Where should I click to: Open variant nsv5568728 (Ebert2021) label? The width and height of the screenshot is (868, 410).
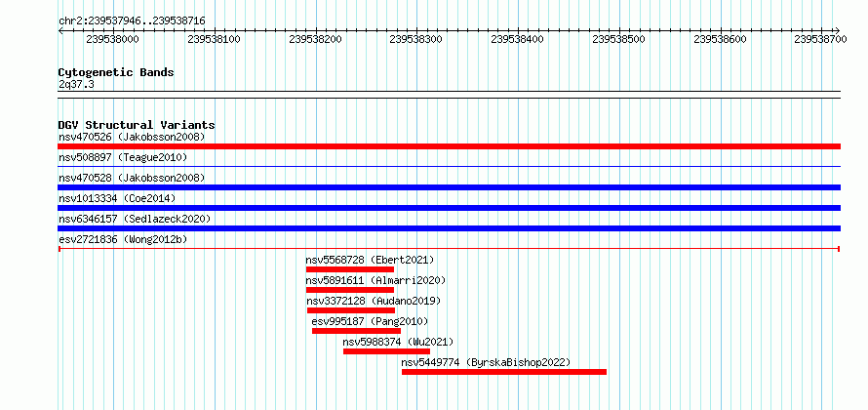point(370,260)
